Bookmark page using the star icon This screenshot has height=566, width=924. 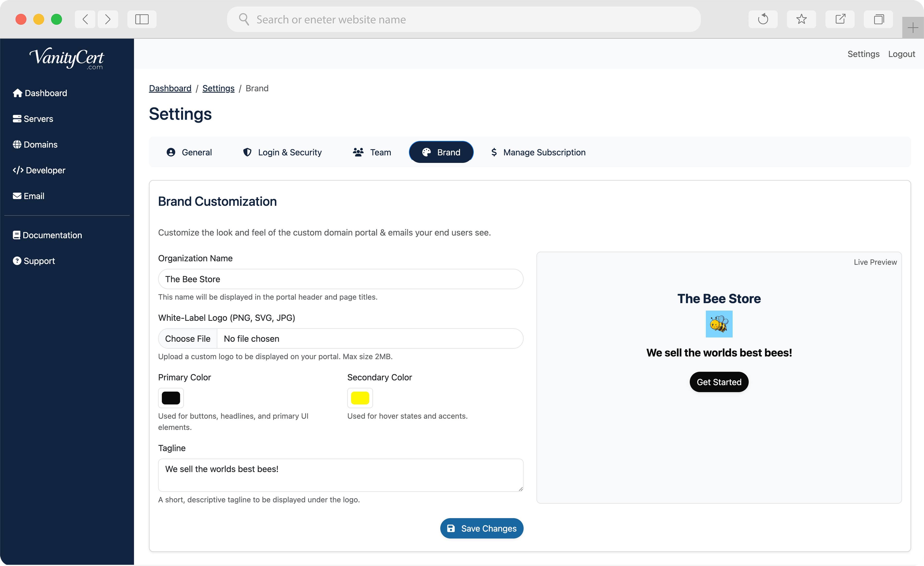(x=801, y=19)
